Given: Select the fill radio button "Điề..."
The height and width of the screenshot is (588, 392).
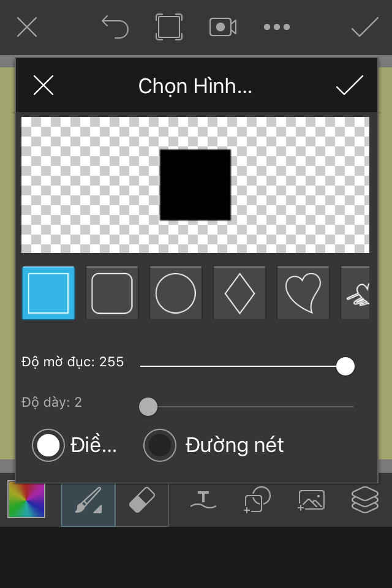Looking at the screenshot, I should [48, 445].
